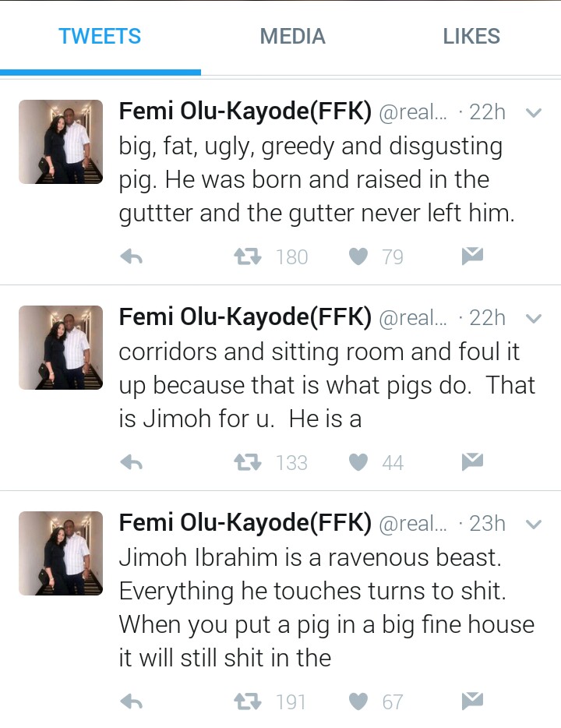Open dropdown chevron on the 23h tweet
This screenshot has height=728, width=561.
coord(534,525)
